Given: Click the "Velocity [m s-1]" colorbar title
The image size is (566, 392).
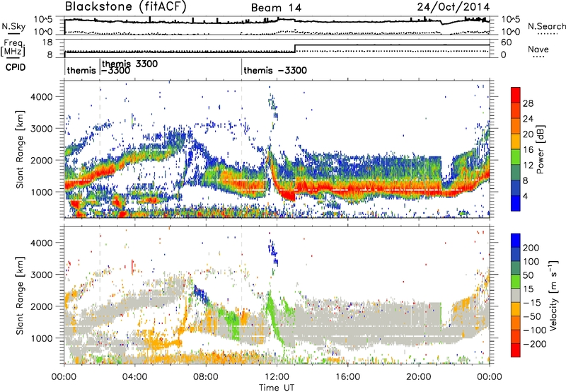Looking at the screenshot, I should (x=553, y=295).
